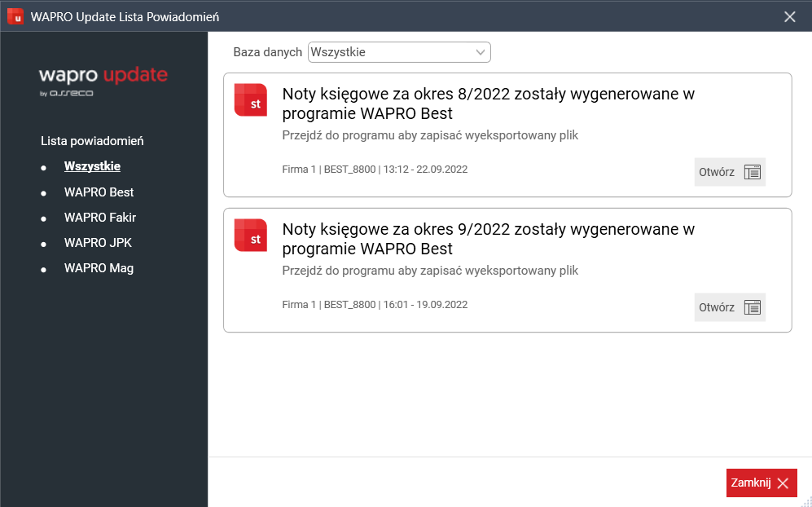Filter notifications by WAPRO Best

(x=99, y=192)
